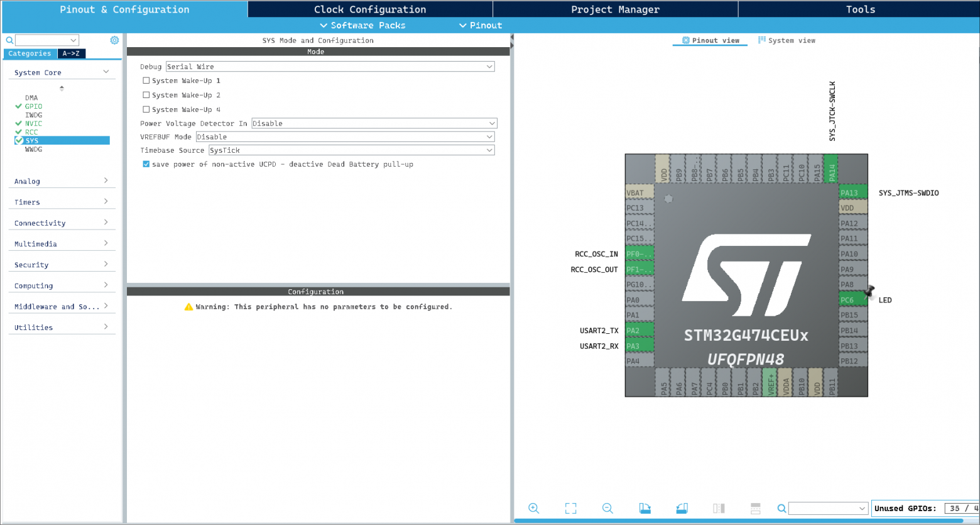Click the rotate clockwise icon in pinout toolbar
Screen dimensions: 980x525
(x=645, y=508)
